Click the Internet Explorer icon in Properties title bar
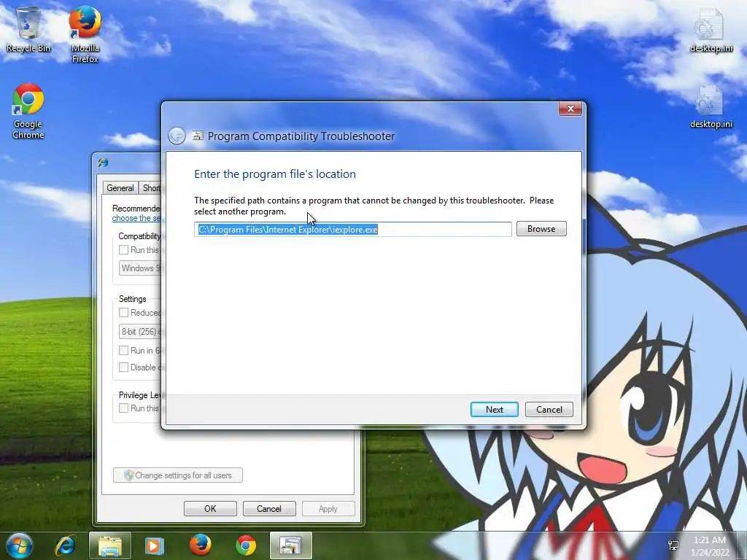The width and height of the screenshot is (747, 560). [x=103, y=163]
